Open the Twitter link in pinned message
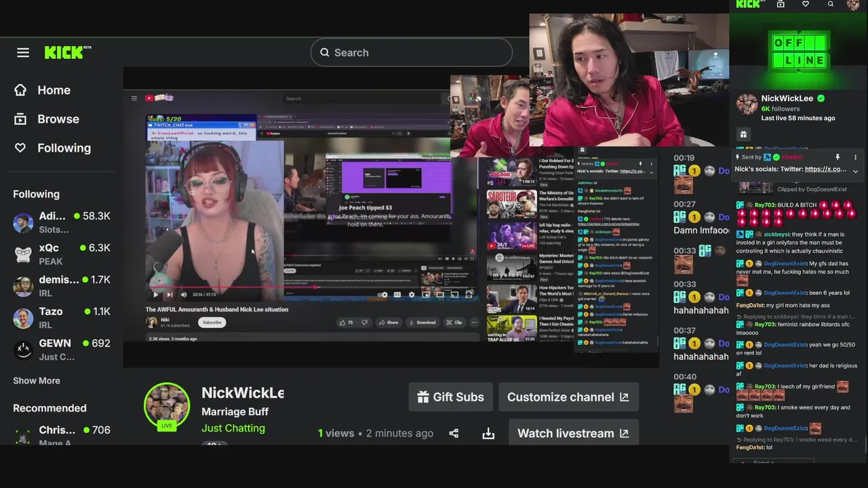Screen dimensions: 868x488 [825, 169]
